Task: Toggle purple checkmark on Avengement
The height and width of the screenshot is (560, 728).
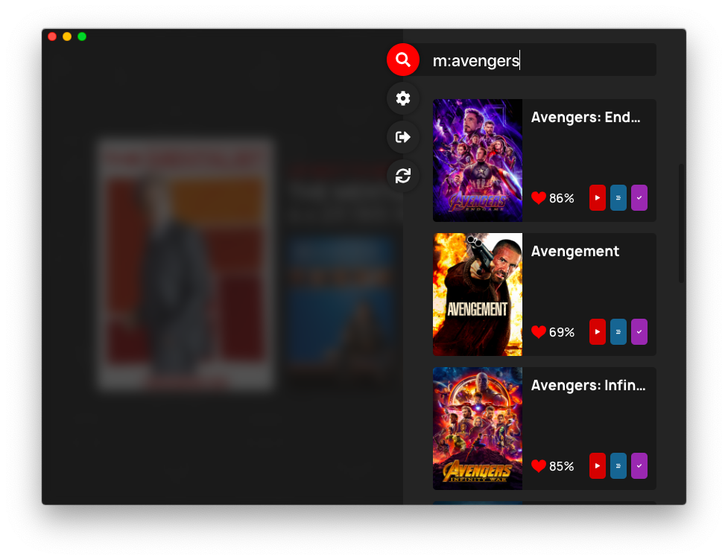Action: [639, 332]
